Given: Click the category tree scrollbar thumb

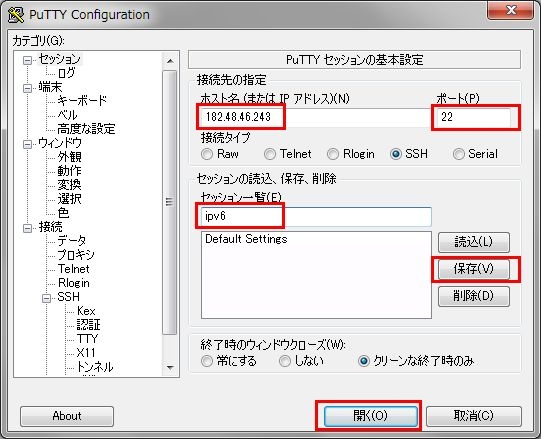Looking at the screenshot, I should (170, 202).
